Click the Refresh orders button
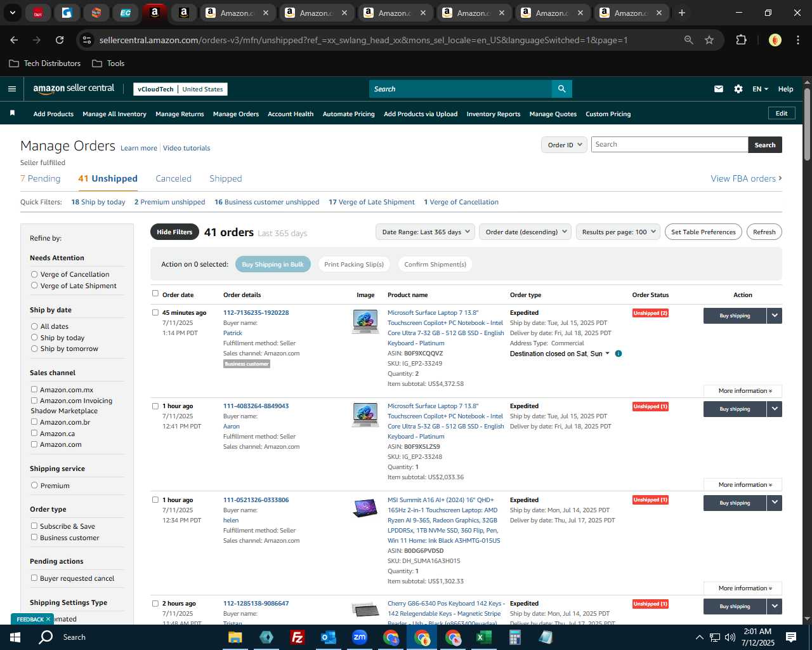The height and width of the screenshot is (650, 812). tap(764, 232)
